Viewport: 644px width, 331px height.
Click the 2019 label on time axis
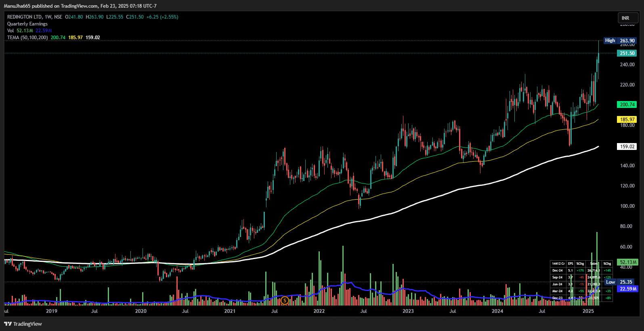(52, 311)
